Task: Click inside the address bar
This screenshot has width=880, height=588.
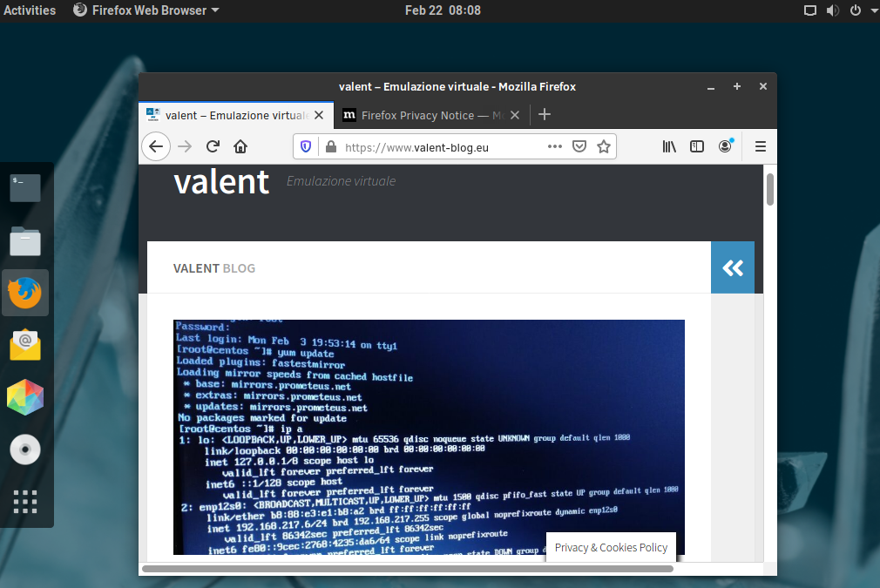Action: (x=418, y=146)
